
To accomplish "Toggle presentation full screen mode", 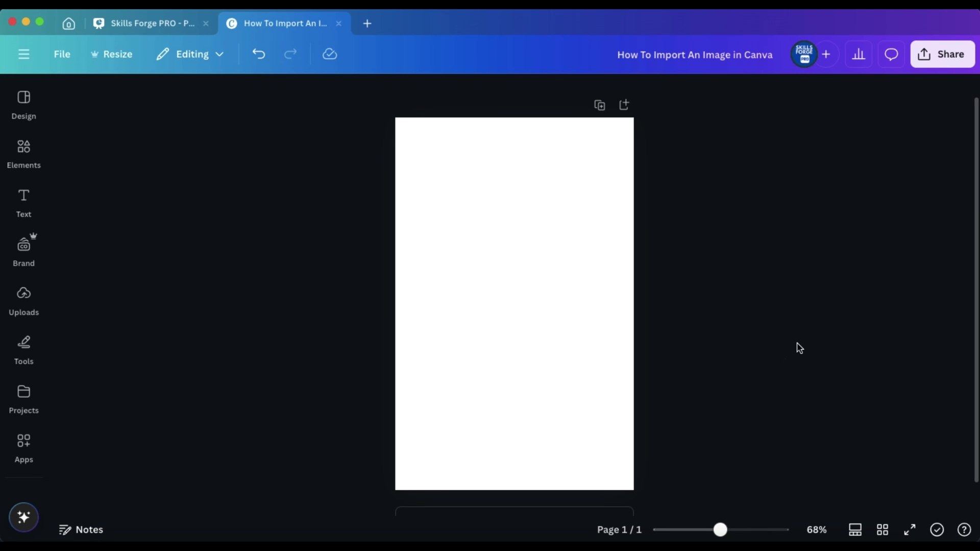I will [910, 530].
